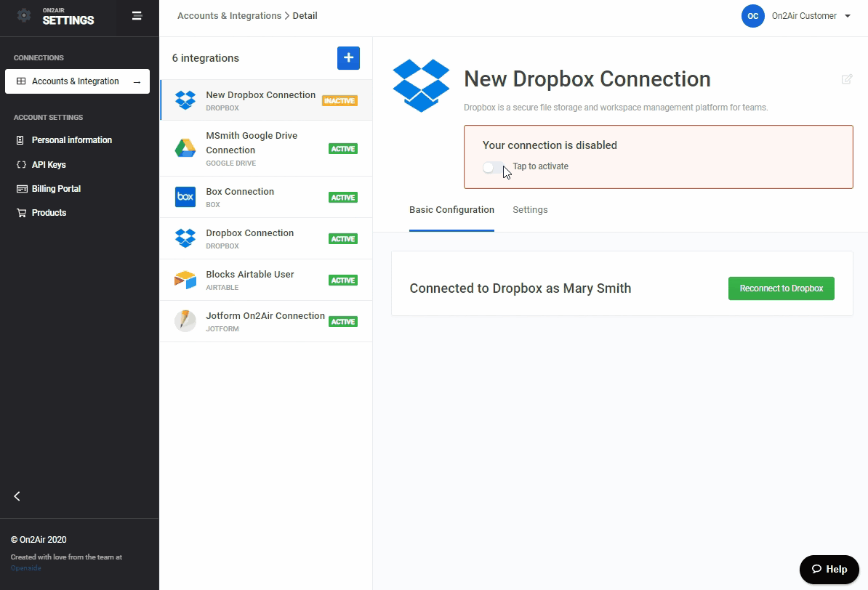The width and height of the screenshot is (868, 590).
Task: Click the Box logo icon in list
Action: [x=185, y=197]
